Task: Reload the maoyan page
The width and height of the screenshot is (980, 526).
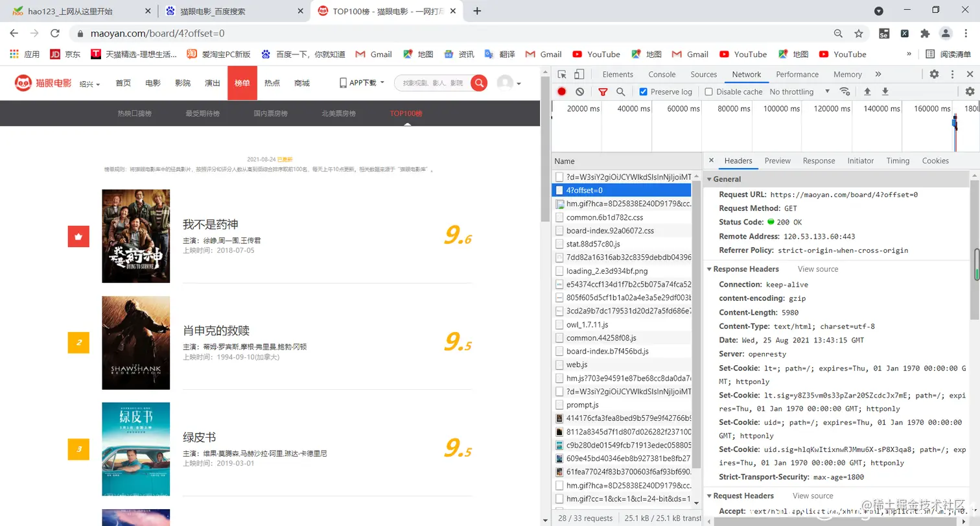Action: pos(55,33)
